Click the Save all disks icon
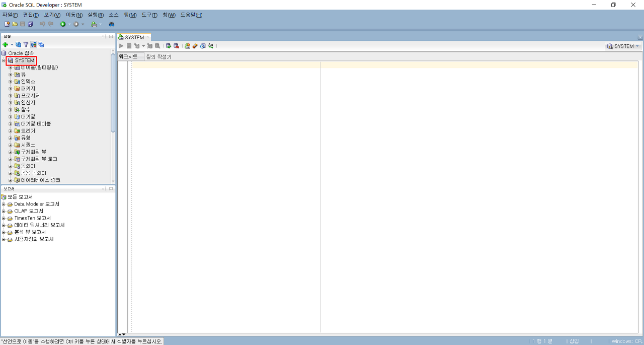Screen dimensions: 644x345 pyautogui.click(x=30, y=24)
